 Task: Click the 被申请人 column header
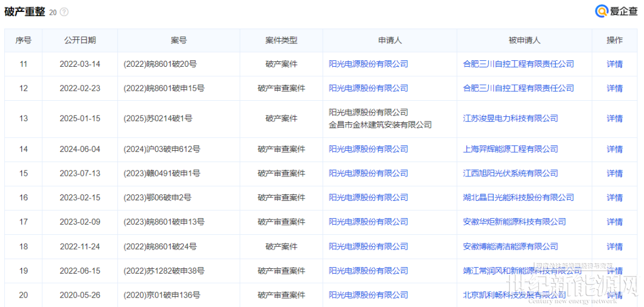coord(525,40)
